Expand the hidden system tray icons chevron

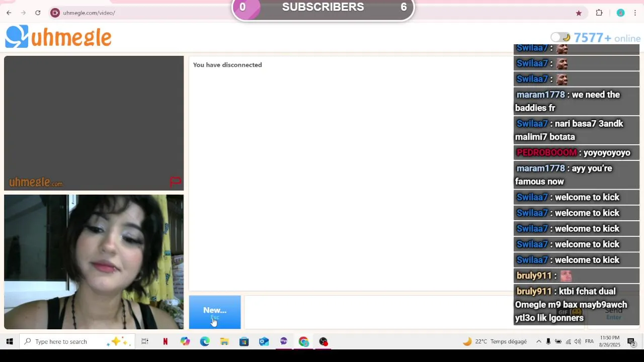[538, 341]
